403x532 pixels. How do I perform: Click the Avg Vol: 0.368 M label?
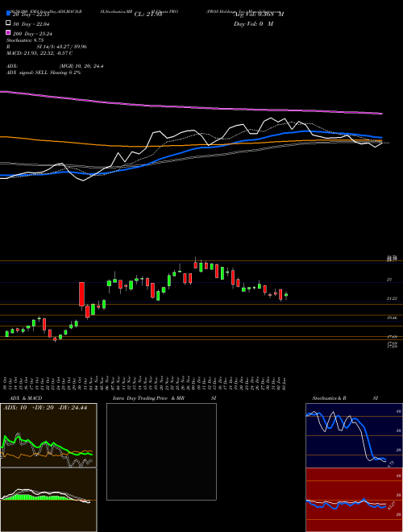(x=259, y=15)
